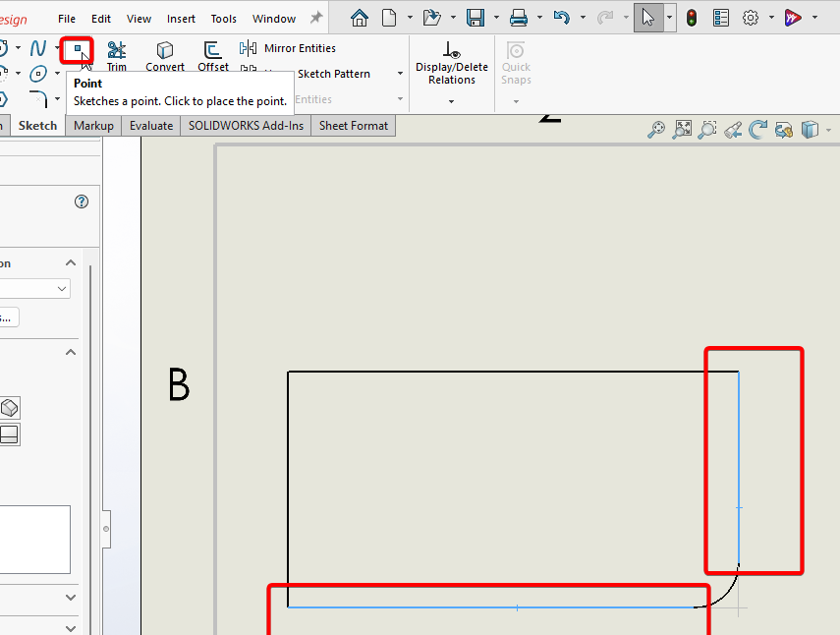Switch to the Evaluate tab
The image size is (840, 635).
pyautogui.click(x=151, y=126)
